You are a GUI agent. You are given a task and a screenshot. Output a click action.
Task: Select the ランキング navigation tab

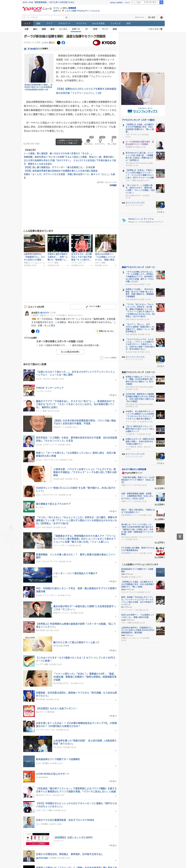[x=115, y=24]
